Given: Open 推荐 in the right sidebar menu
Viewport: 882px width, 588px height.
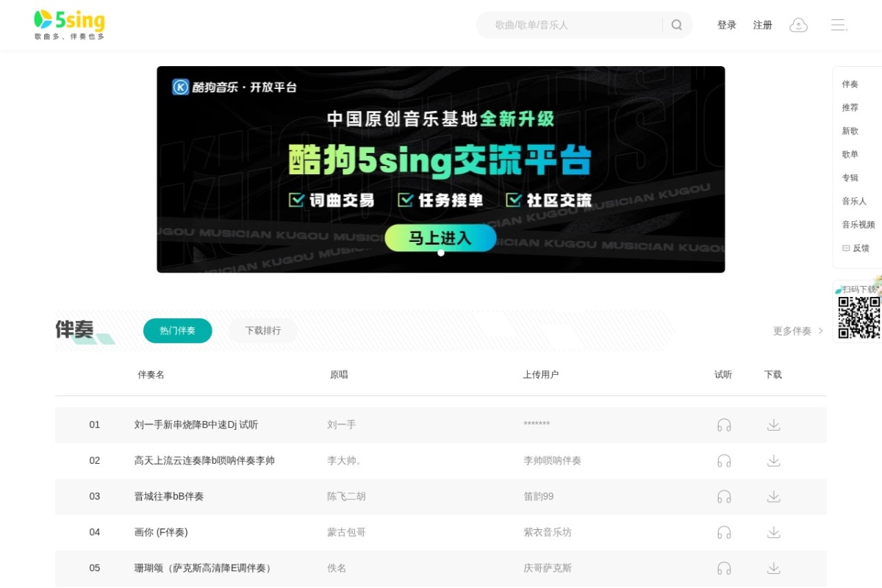Looking at the screenshot, I should click(850, 107).
